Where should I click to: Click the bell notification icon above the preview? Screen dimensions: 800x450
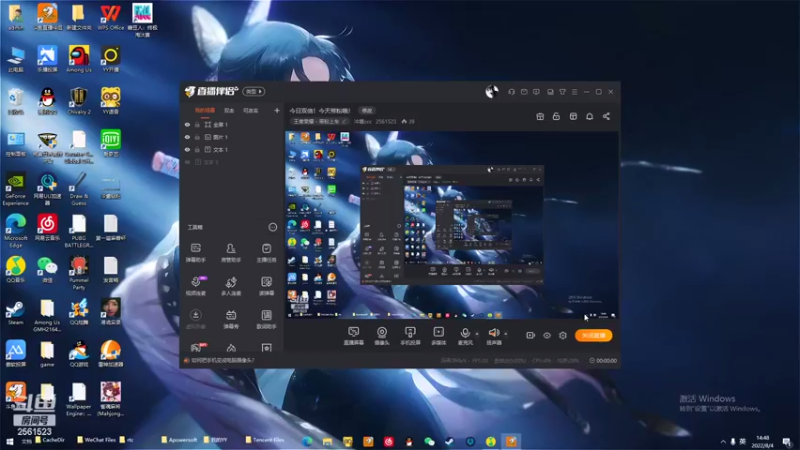pos(589,116)
